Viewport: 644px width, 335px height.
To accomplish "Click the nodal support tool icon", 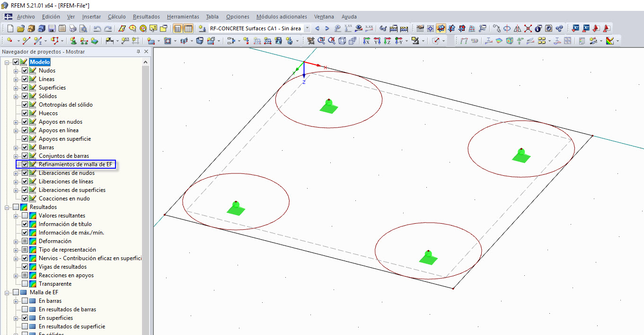I will click(74, 41).
